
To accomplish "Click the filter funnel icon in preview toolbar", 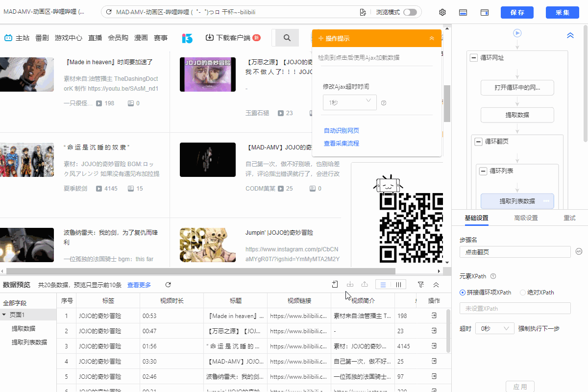I will coord(421,285).
